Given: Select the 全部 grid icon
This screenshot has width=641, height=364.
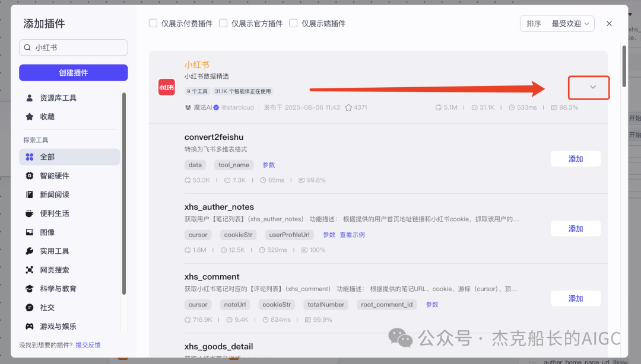Looking at the screenshot, I should 30,157.
